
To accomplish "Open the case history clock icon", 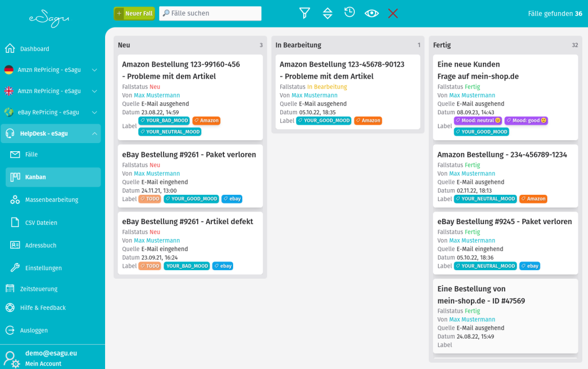I will click(349, 13).
